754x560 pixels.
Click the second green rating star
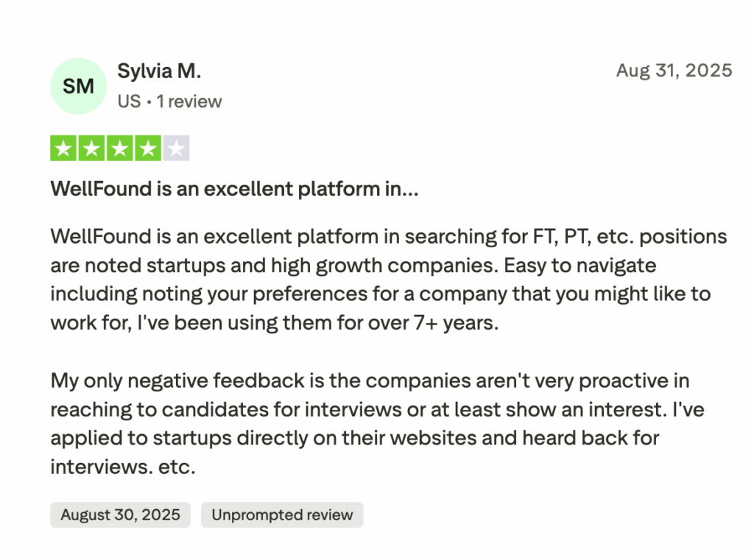click(92, 149)
